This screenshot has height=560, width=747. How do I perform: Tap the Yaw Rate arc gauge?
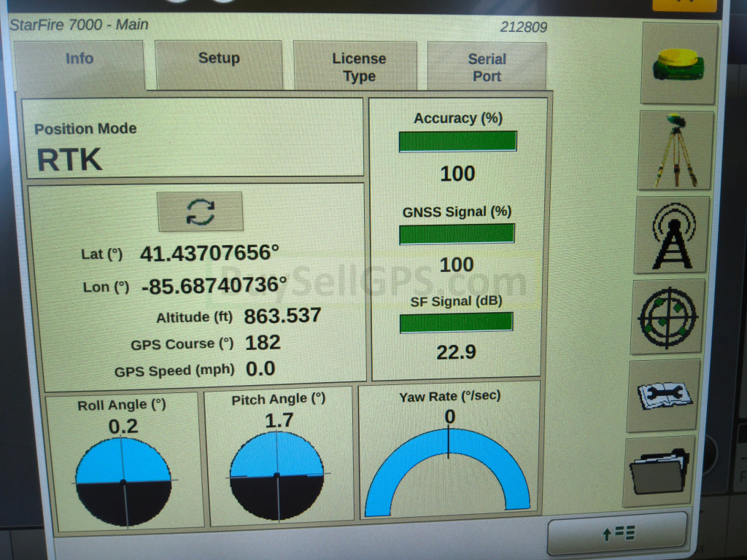pos(448,472)
